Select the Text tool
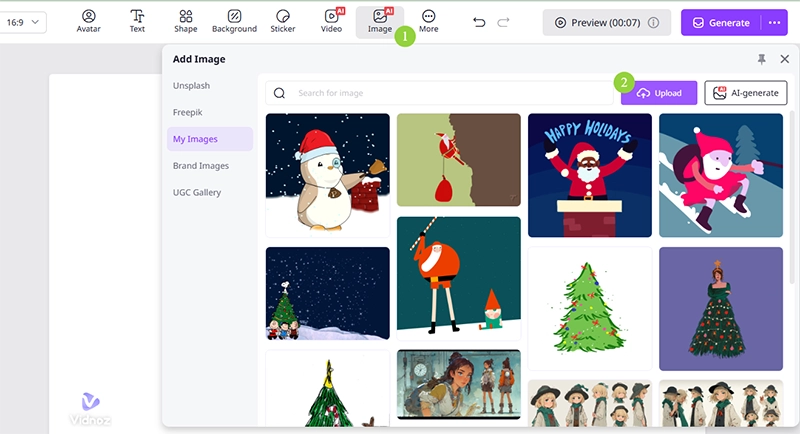Image resolution: width=800 pixels, height=434 pixels. [x=137, y=22]
